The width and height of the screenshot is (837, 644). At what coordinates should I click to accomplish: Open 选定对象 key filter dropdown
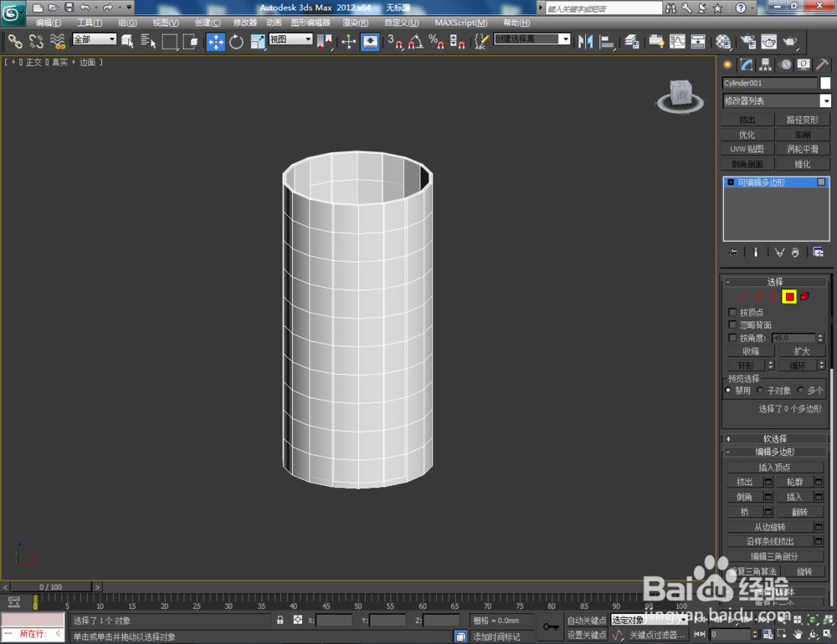650,620
